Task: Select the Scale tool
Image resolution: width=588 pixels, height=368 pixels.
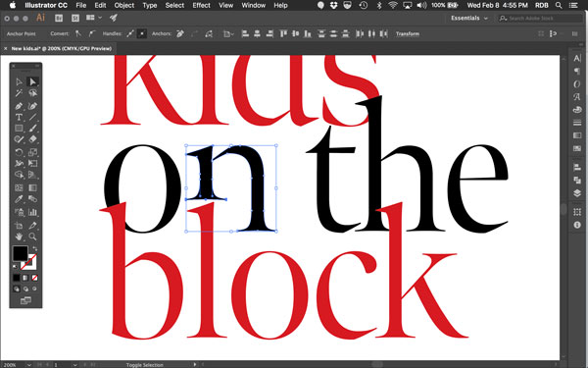Action: coord(32,152)
